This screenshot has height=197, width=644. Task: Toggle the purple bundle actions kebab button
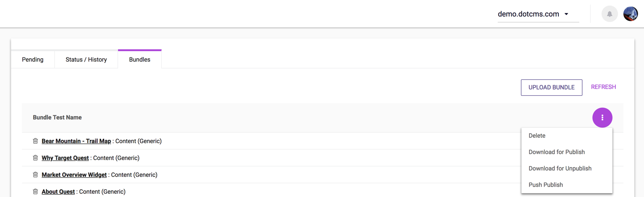pyautogui.click(x=602, y=118)
